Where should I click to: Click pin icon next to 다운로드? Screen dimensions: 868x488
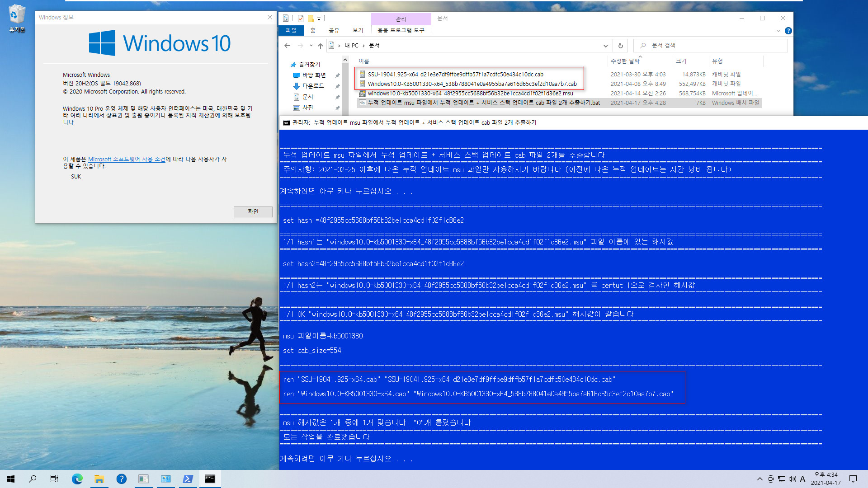click(x=337, y=86)
